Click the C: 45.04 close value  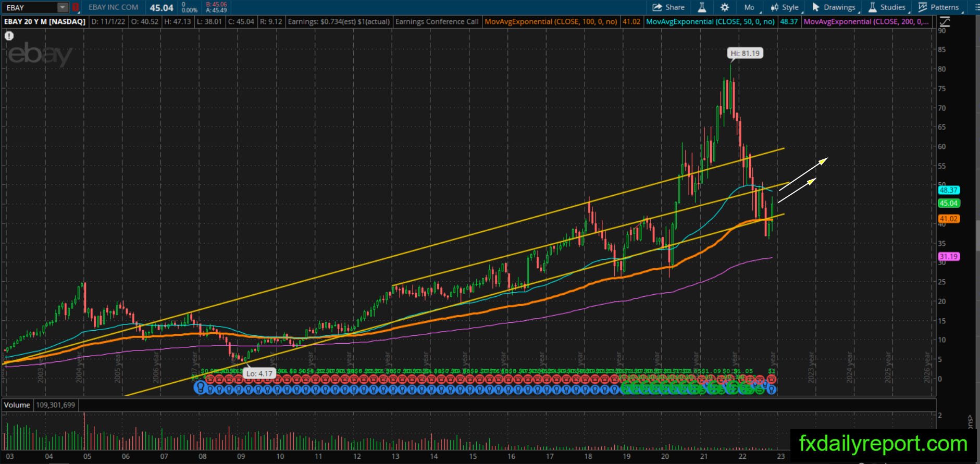241,22
